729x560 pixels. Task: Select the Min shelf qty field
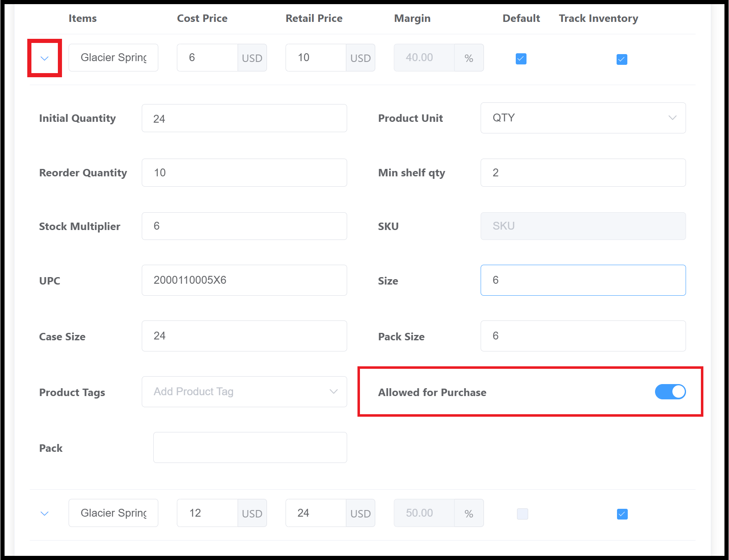tap(583, 173)
